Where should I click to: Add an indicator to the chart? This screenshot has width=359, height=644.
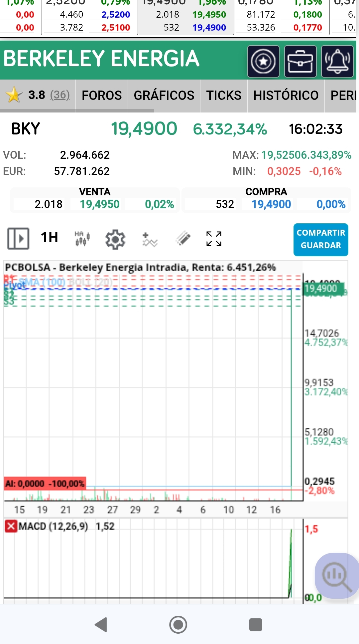[x=149, y=239]
